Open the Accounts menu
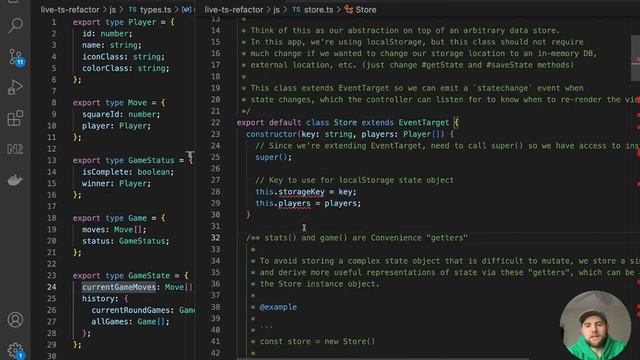Image resolution: width=640 pixels, height=360 pixels. tap(15, 320)
